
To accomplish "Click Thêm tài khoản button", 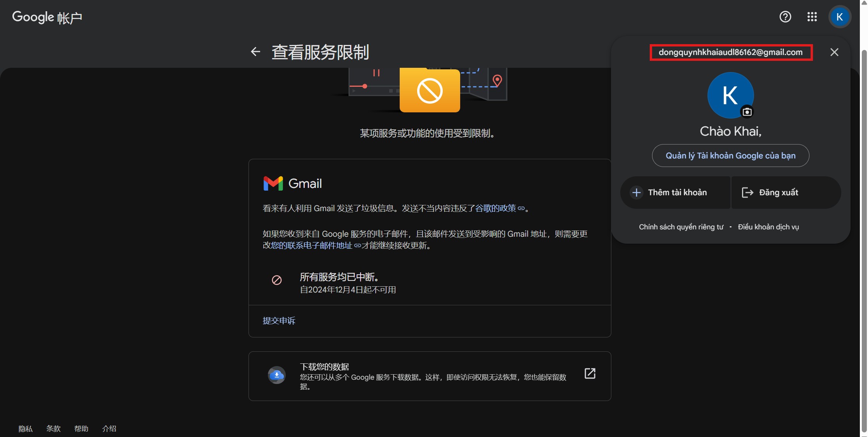I will [x=675, y=193].
